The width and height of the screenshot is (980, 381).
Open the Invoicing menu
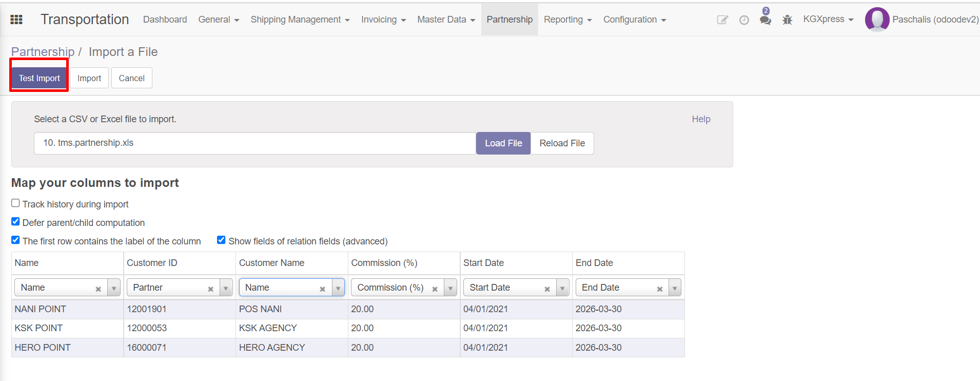[x=383, y=20]
